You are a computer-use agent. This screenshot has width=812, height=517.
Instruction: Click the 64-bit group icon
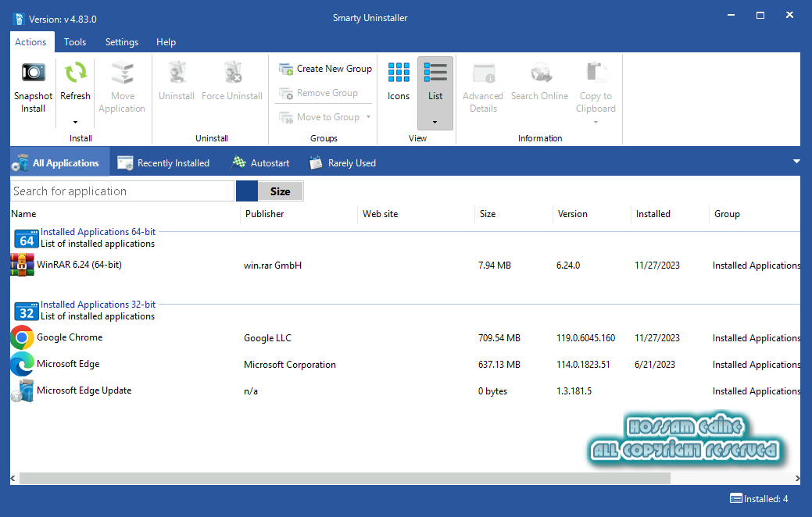coord(27,238)
